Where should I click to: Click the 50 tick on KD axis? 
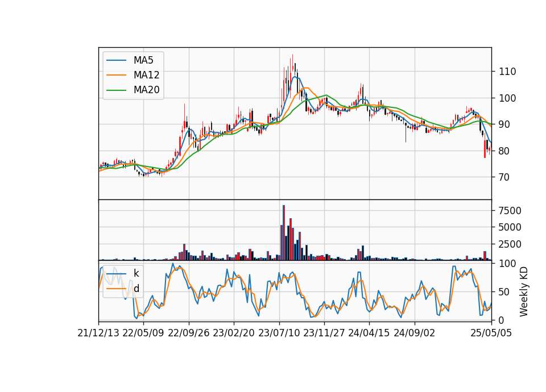coord(504,292)
